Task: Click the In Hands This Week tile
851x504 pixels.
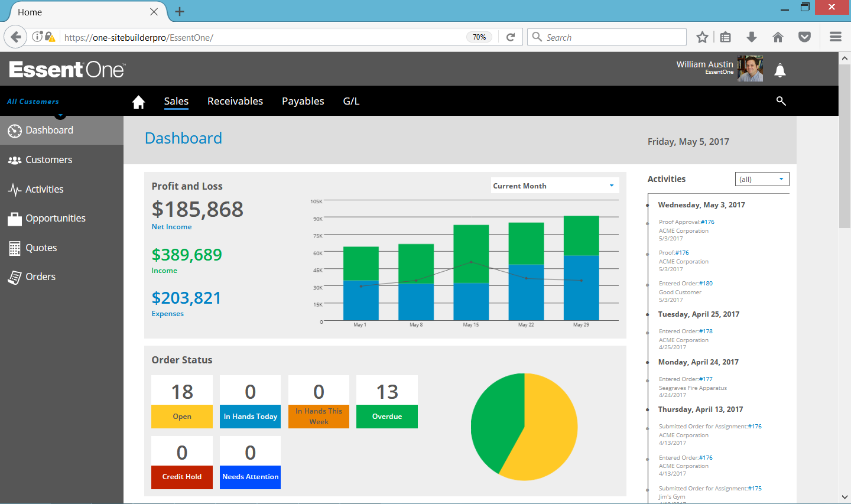Action: tap(319, 402)
